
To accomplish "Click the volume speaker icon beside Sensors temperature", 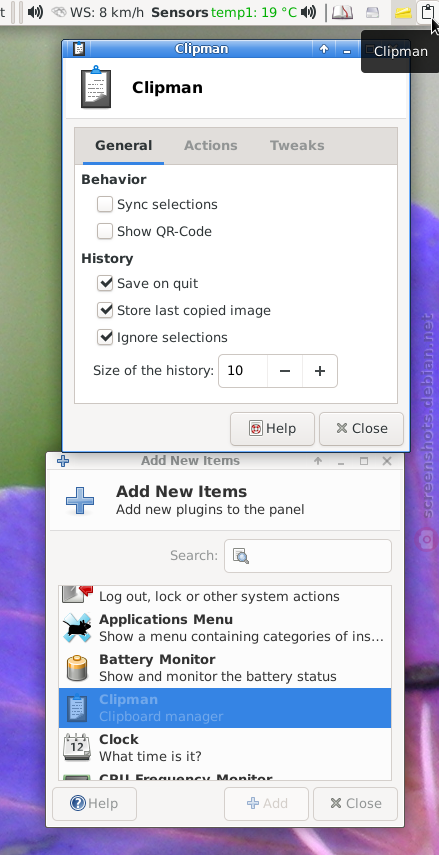I will pos(309,12).
